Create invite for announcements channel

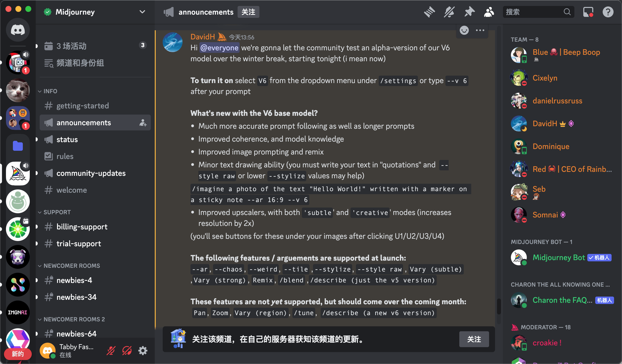tap(143, 123)
